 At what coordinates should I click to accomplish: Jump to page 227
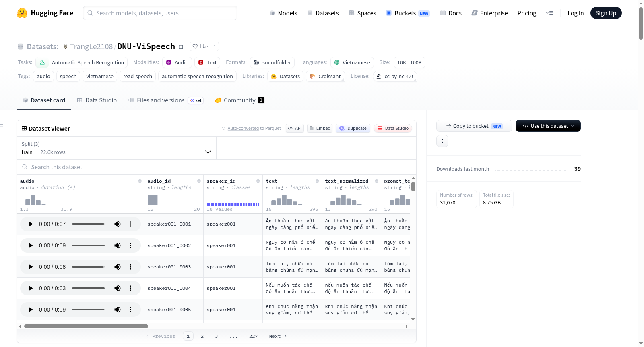tap(253, 336)
